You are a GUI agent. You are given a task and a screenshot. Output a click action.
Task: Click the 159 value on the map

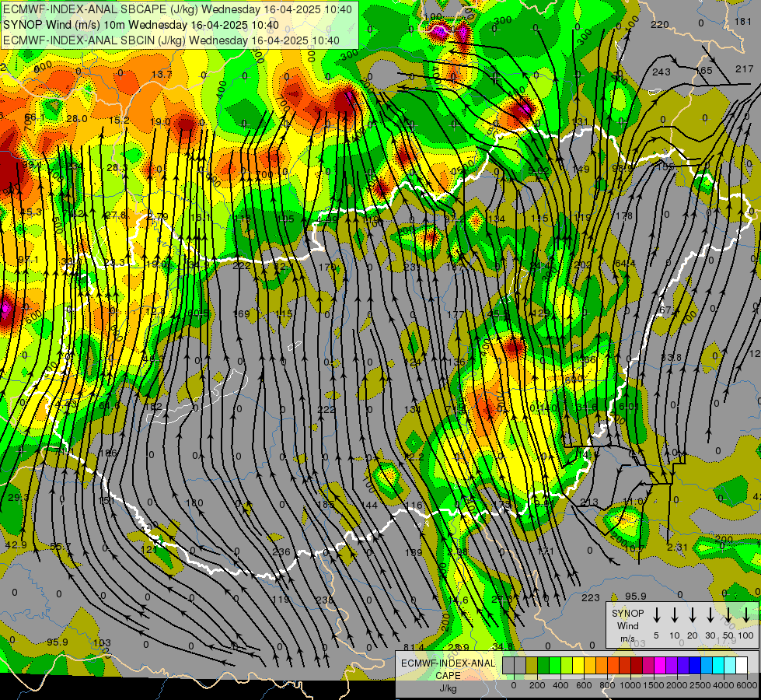414,552
